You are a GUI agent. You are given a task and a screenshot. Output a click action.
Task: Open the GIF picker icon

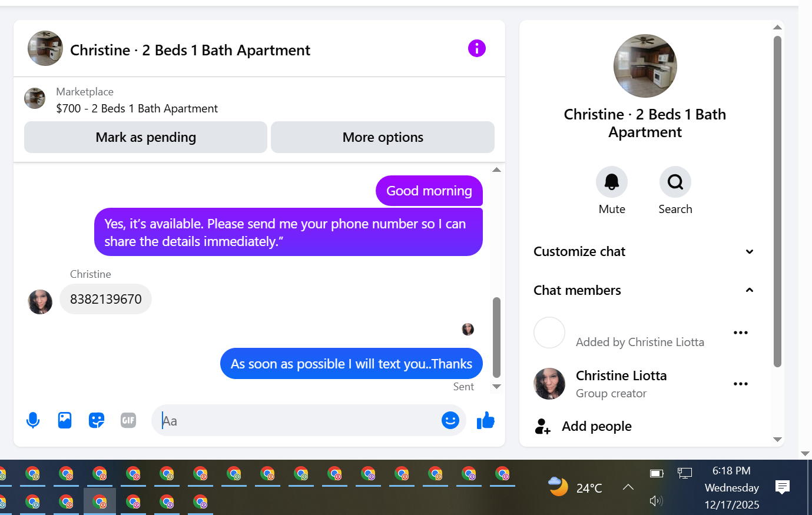pyautogui.click(x=128, y=420)
